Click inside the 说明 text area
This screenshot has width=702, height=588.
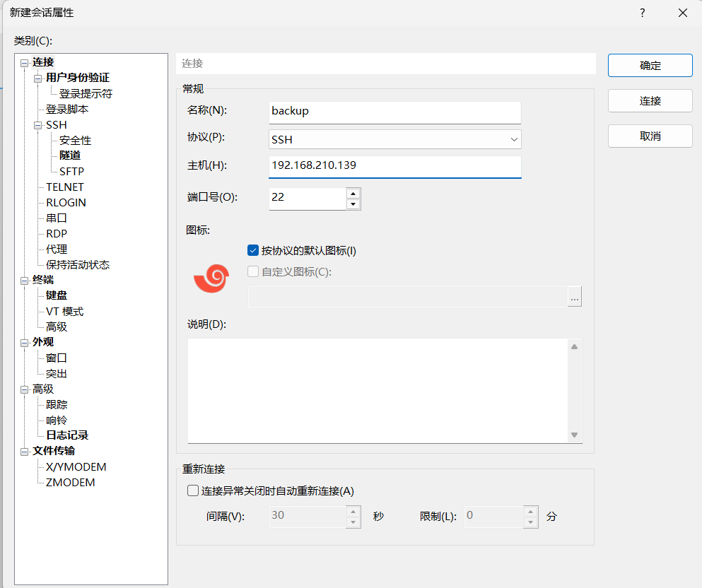pyautogui.click(x=378, y=391)
